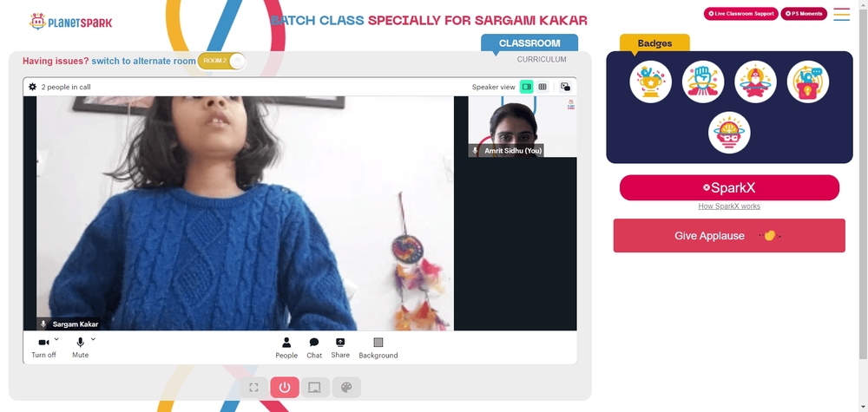Open Live Classroom Support

pos(741,14)
